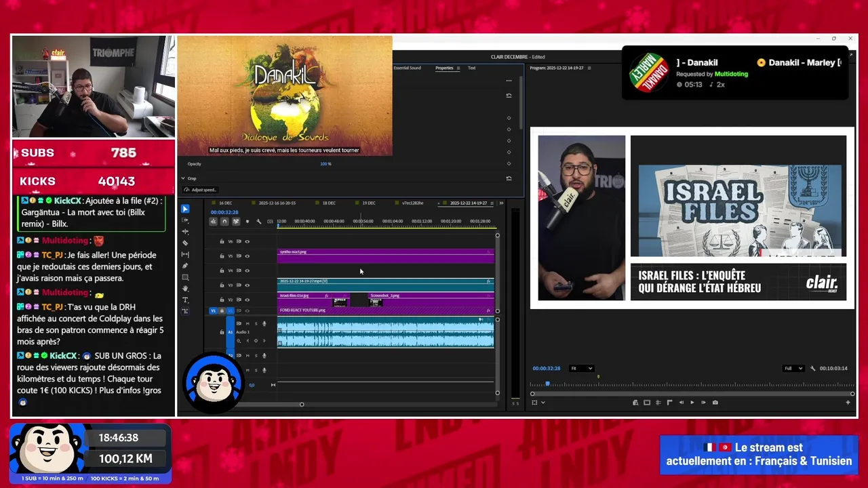
Task: Open the 18 DEC sequence tab
Action: (x=329, y=203)
